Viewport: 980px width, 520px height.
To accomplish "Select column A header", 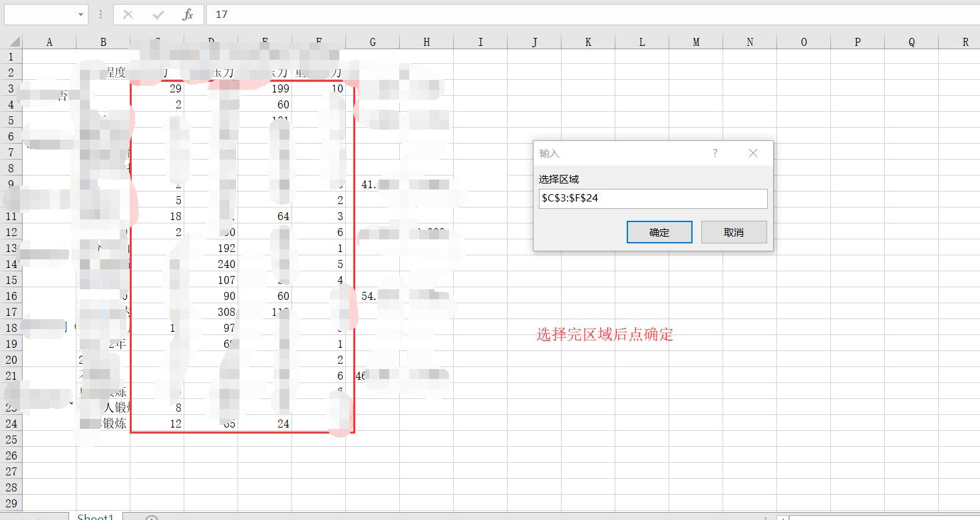I will (x=49, y=42).
